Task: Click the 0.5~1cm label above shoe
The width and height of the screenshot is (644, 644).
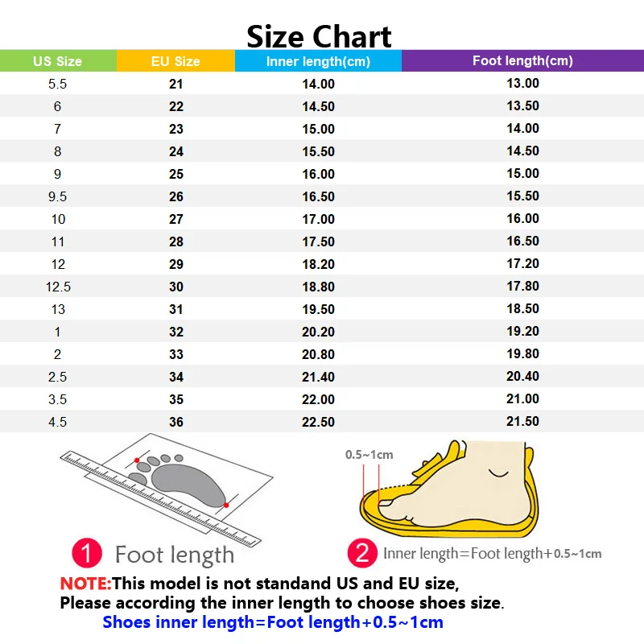Action: click(x=369, y=455)
